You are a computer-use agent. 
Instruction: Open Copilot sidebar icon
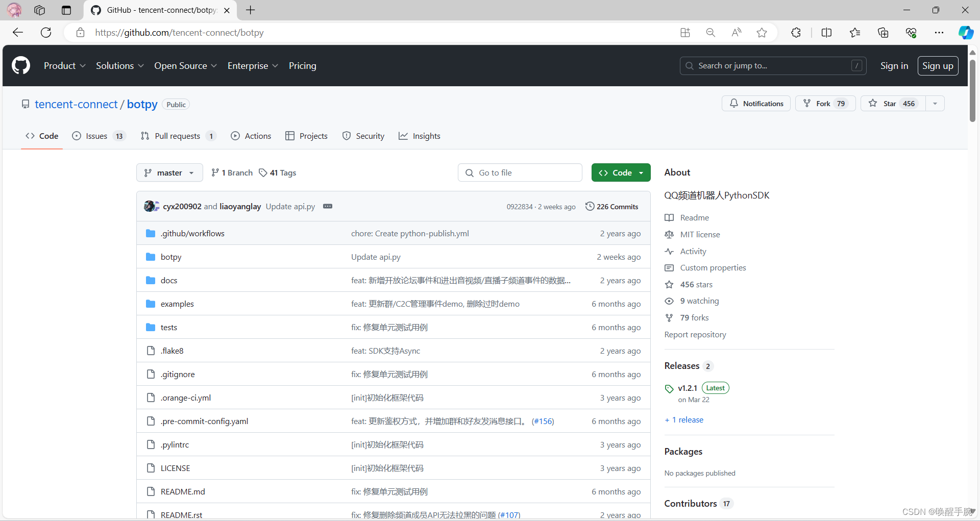[x=966, y=33]
